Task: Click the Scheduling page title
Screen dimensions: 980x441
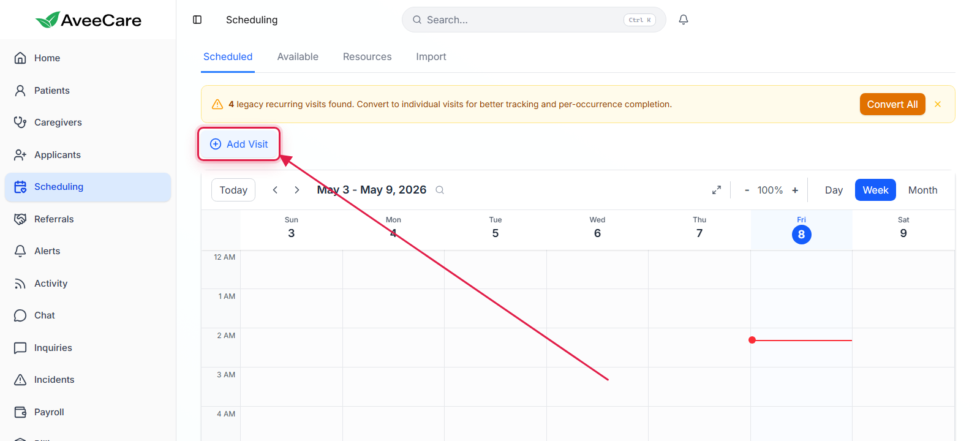Action: [252, 20]
